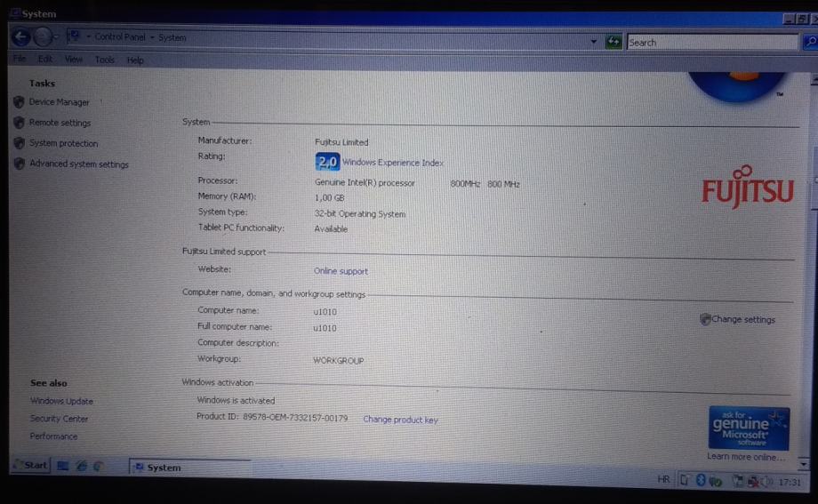Click the Search magnifier button

(810, 43)
